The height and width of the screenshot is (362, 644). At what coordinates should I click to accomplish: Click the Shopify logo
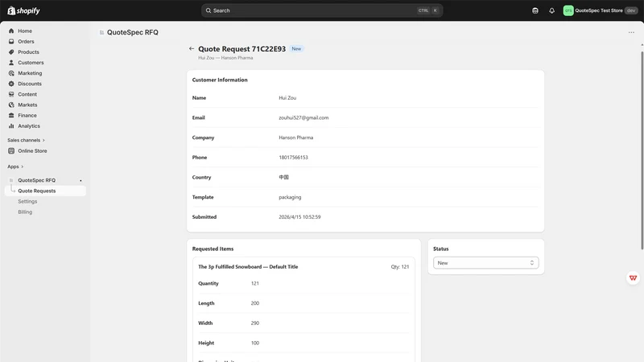click(x=23, y=10)
